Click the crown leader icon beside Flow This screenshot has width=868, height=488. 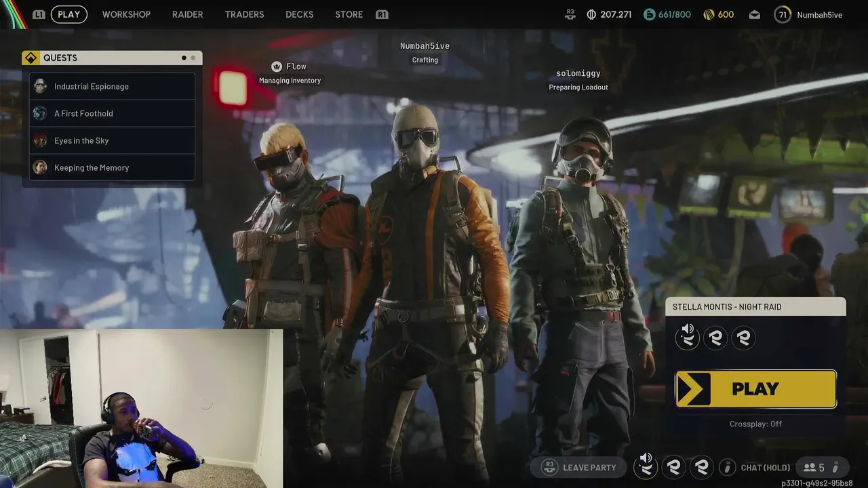pyautogui.click(x=276, y=66)
